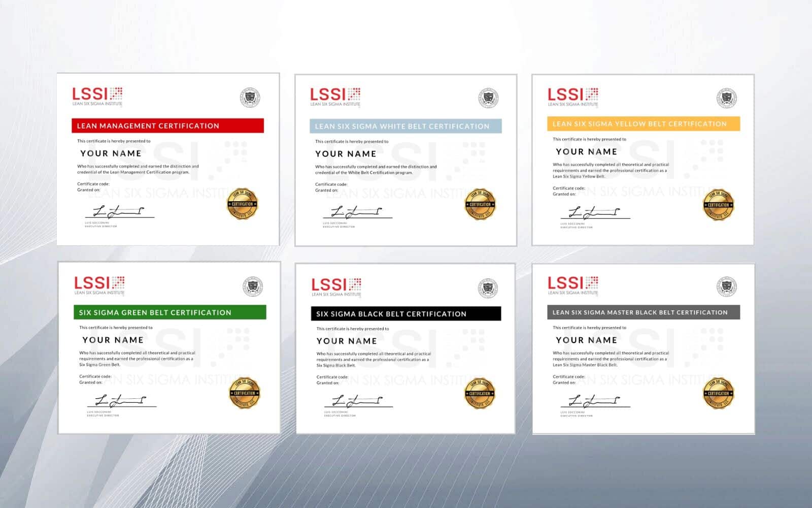
Task: Click the LSSI logo on Yellow Belt certificate
Action: pyautogui.click(x=572, y=97)
